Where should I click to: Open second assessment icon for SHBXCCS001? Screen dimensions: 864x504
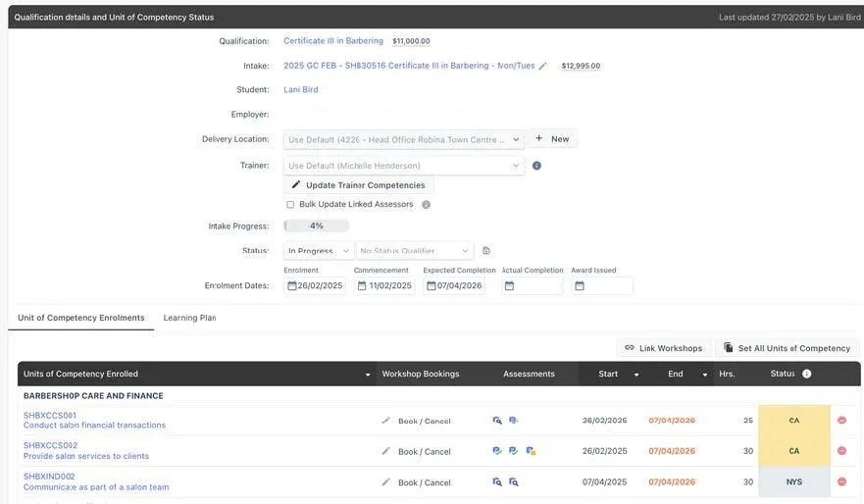pyautogui.click(x=514, y=421)
